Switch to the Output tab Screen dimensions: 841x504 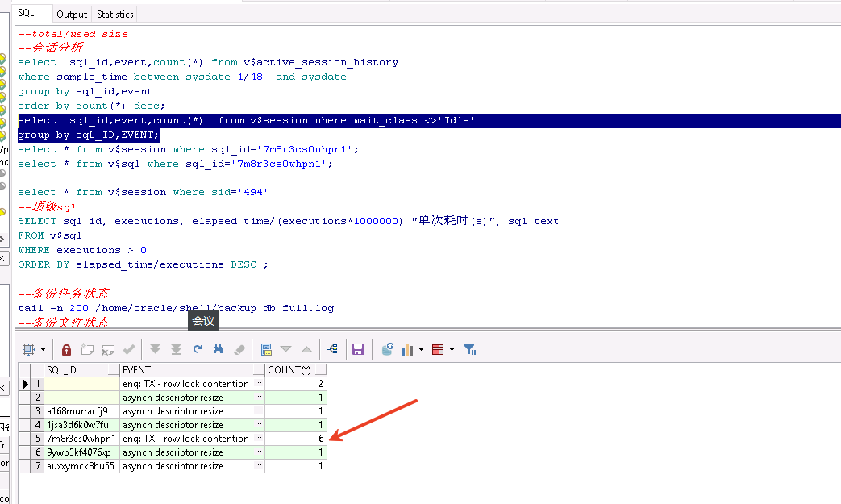72,14
